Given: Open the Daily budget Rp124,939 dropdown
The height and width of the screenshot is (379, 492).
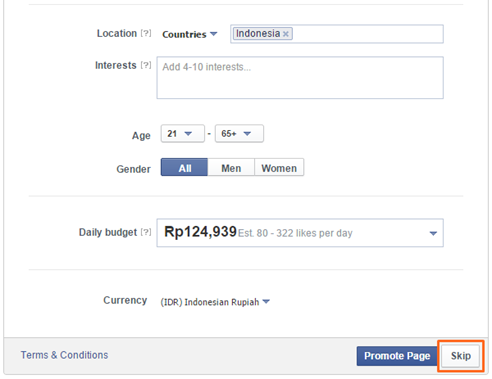Looking at the screenshot, I should [x=300, y=233].
